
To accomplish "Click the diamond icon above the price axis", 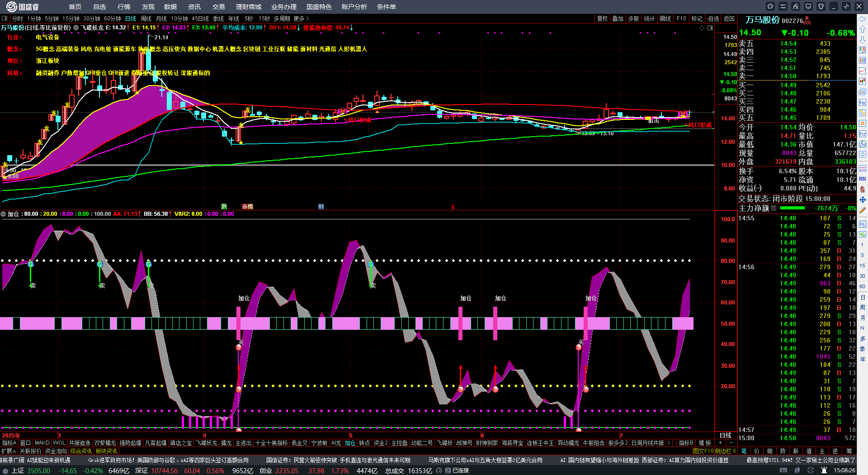I will pyautogui.click(x=702, y=28).
